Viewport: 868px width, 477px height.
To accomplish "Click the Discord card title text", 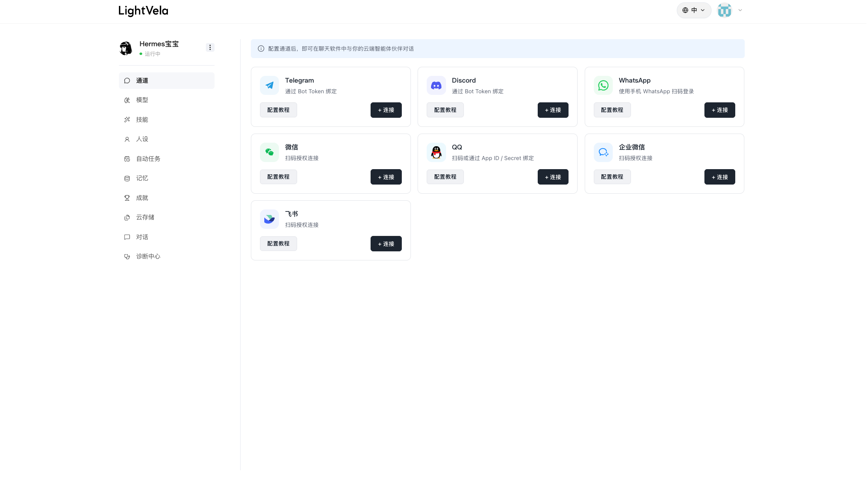I will pyautogui.click(x=464, y=81).
